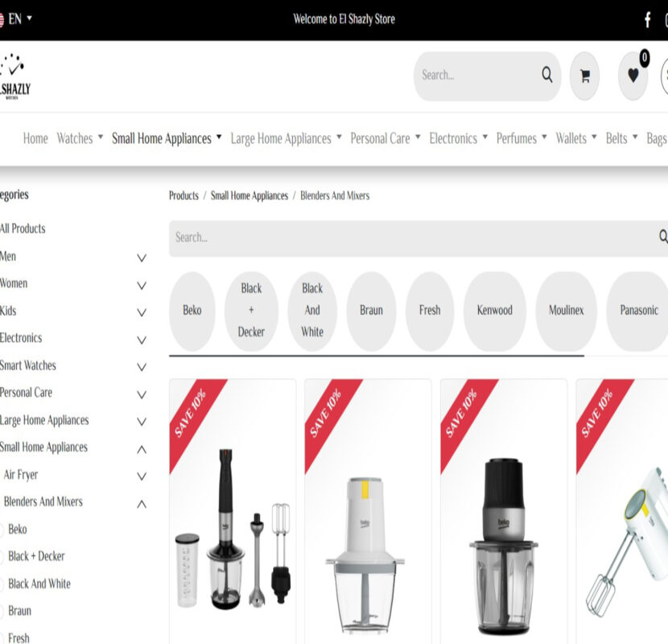668x644 pixels.
Task: Click the header search magnifier icon
Action: [547, 75]
